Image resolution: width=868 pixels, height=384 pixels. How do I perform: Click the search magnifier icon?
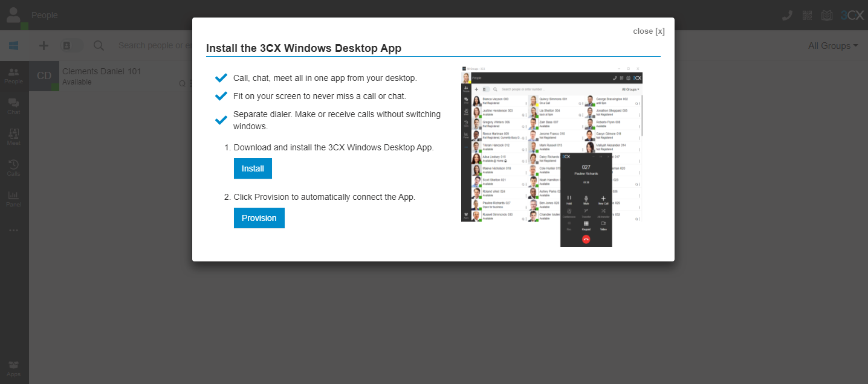coord(99,46)
